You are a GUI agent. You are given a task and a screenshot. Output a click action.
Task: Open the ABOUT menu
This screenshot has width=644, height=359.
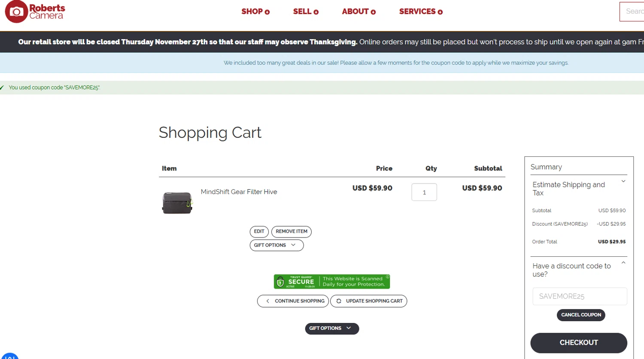(x=359, y=12)
